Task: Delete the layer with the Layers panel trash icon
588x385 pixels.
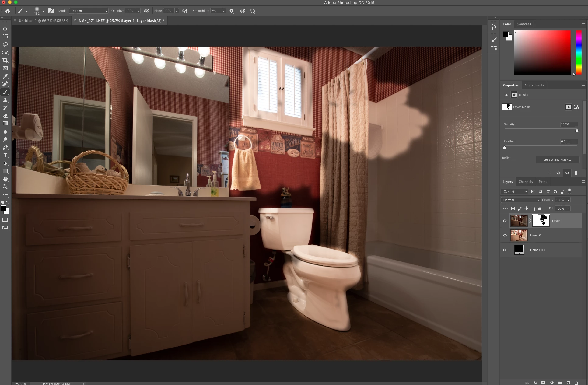Action: (x=576, y=383)
